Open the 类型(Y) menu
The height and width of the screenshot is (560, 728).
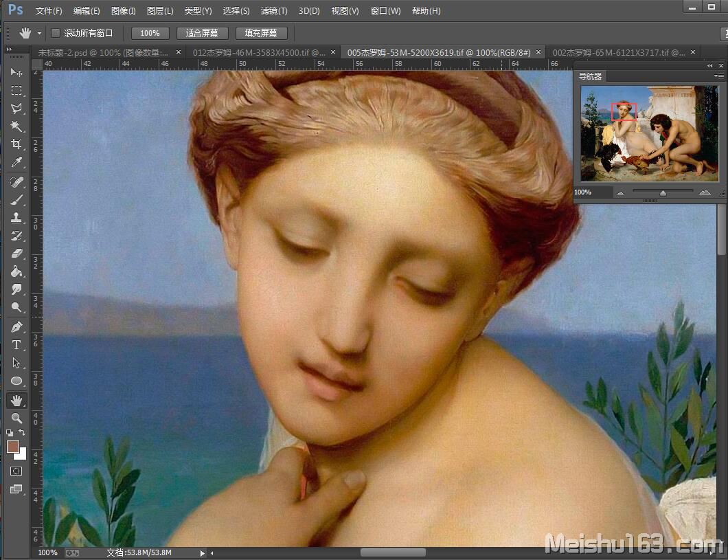(198, 11)
